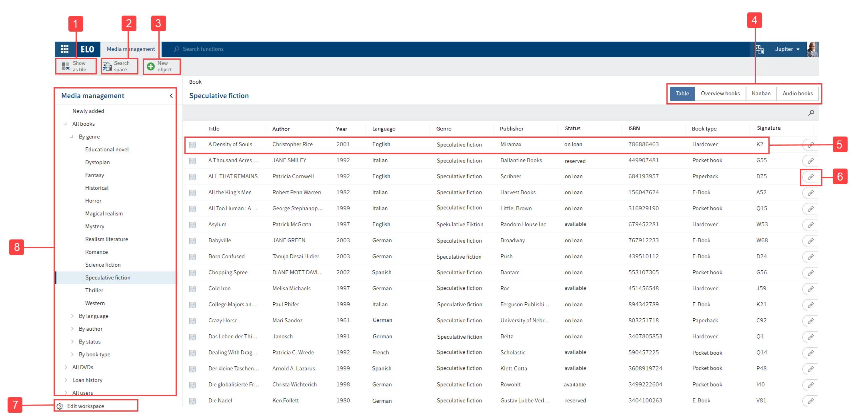Switch to the Kanban view
Image resolution: width=868 pixels, height=416 pixels.
(761, 93)
